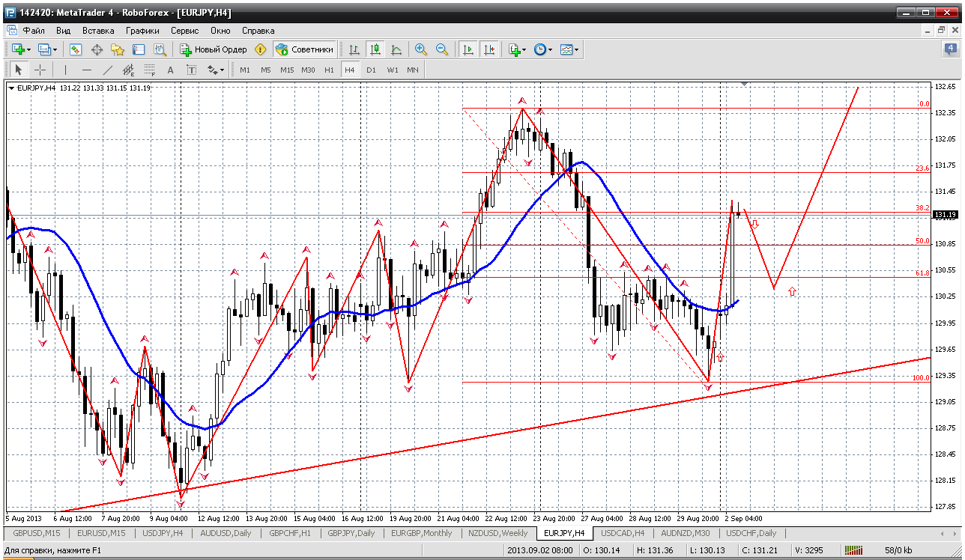Open the Графики menu
This screenshot has height=560, width=965.
coord(142,31)
